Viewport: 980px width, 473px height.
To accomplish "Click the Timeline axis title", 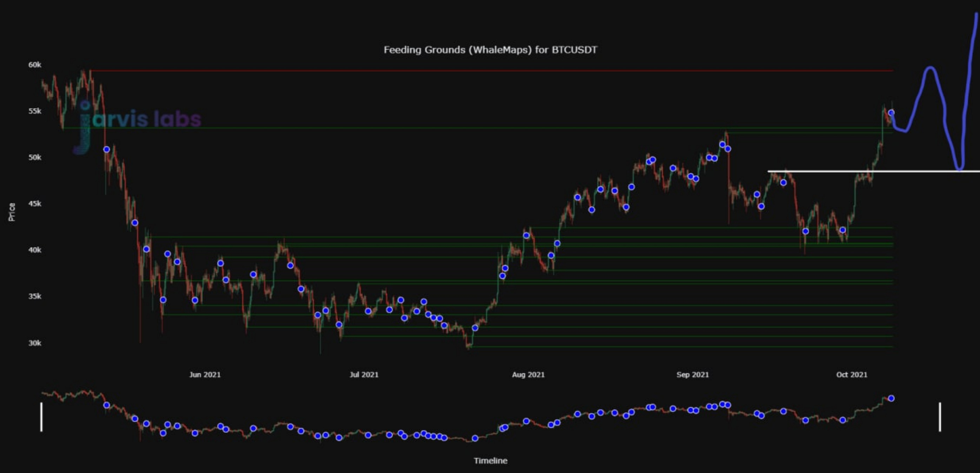I will (490, 460).
